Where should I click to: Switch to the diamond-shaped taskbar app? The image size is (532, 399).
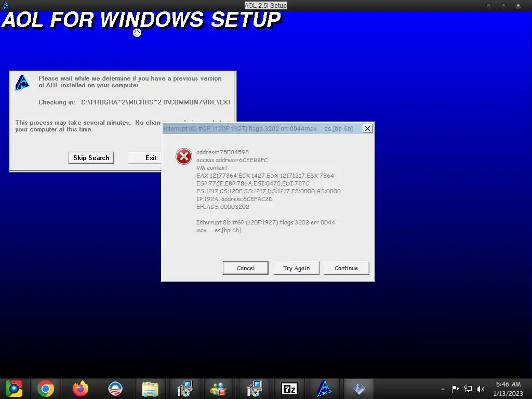pyautogui.click(x=359, y=389)
